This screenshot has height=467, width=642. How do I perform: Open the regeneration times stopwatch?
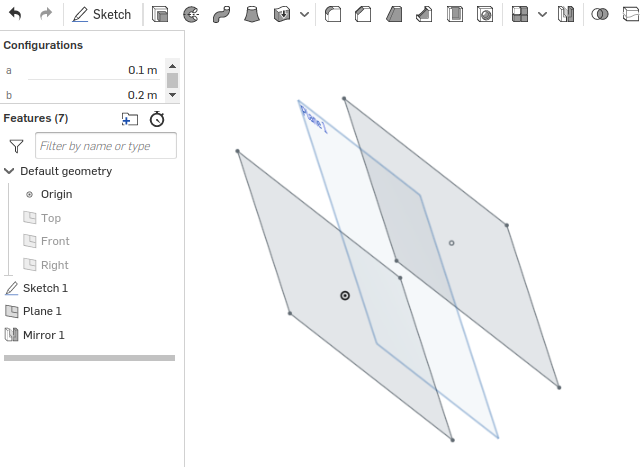(x=157, y=119)
